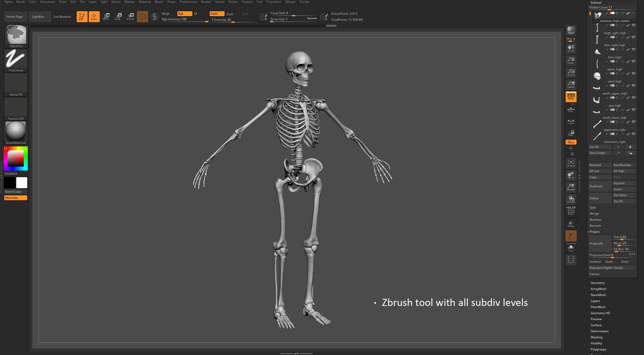Click the Rotate view icon in right shelf

571,200
